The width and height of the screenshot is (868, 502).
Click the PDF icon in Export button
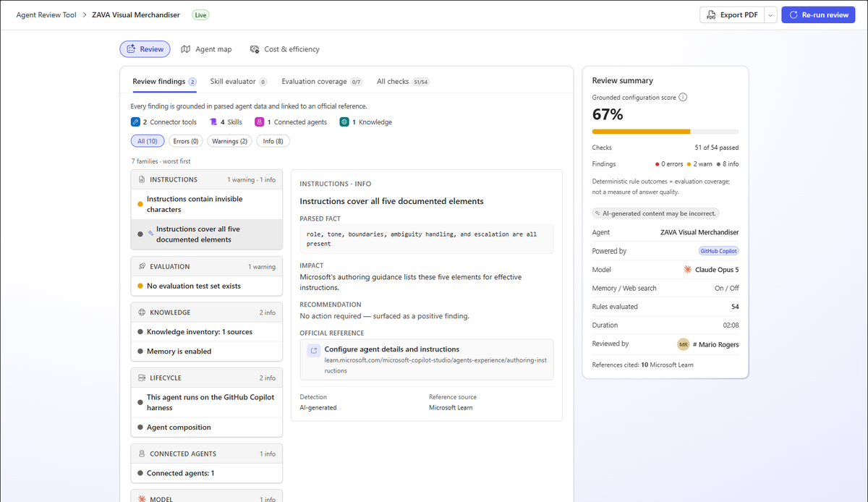[x=712, y=14]
